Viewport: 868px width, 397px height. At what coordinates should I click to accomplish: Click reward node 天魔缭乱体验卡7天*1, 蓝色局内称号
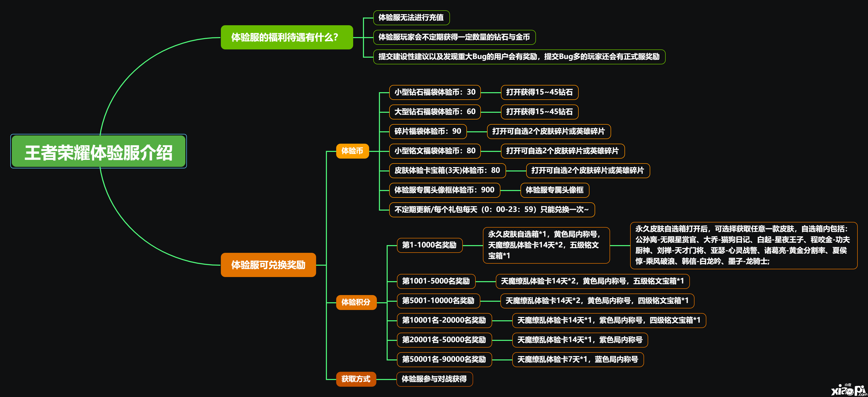tap(578, 359)
